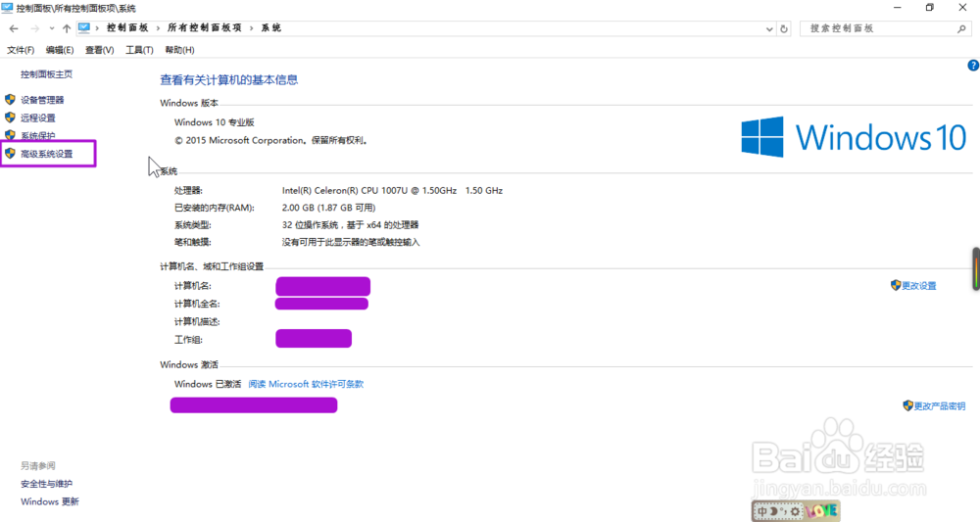Refresh the control panel page
The width and height of the screenshot is (980, 522).
784,28
